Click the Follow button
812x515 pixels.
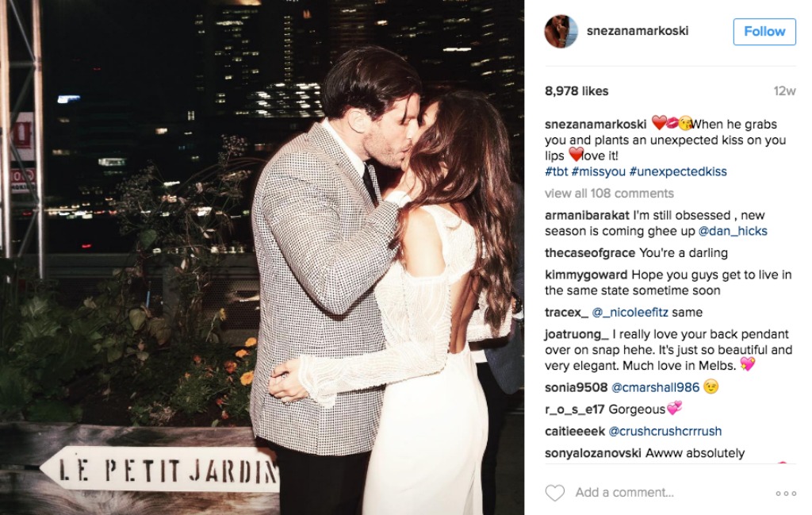[x=764, y=32]
